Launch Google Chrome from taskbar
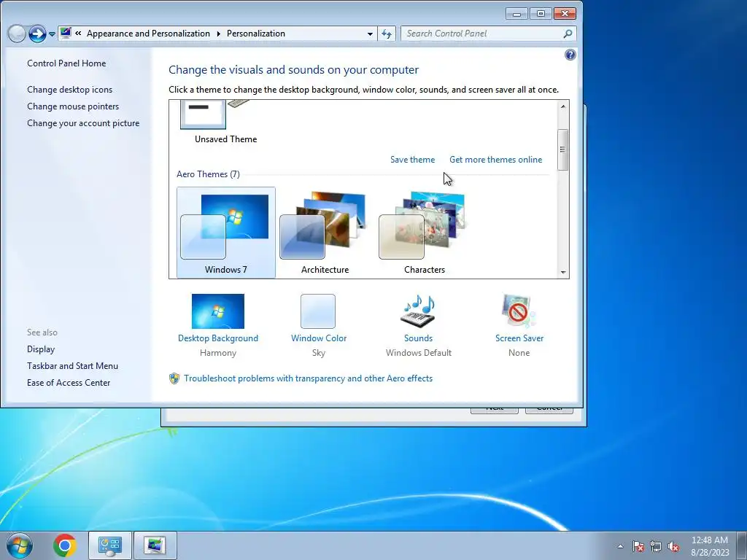The width and height of the screenshot is (747, 560). [x=65, y=545]
